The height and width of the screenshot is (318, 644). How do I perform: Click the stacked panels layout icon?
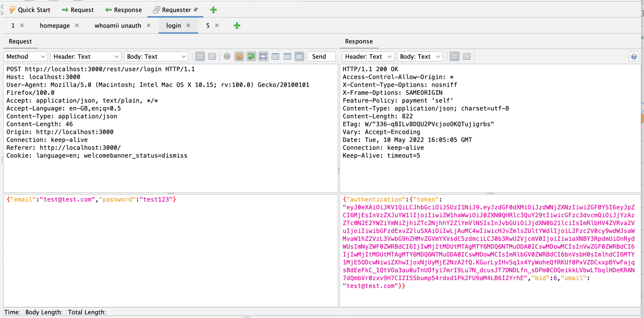[287, 56]
